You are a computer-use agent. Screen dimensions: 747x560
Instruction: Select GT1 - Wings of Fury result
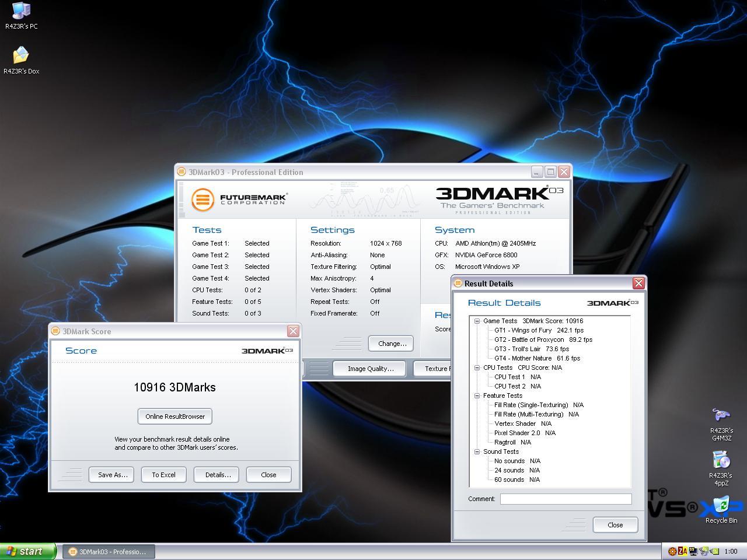[x=539, y=330]
